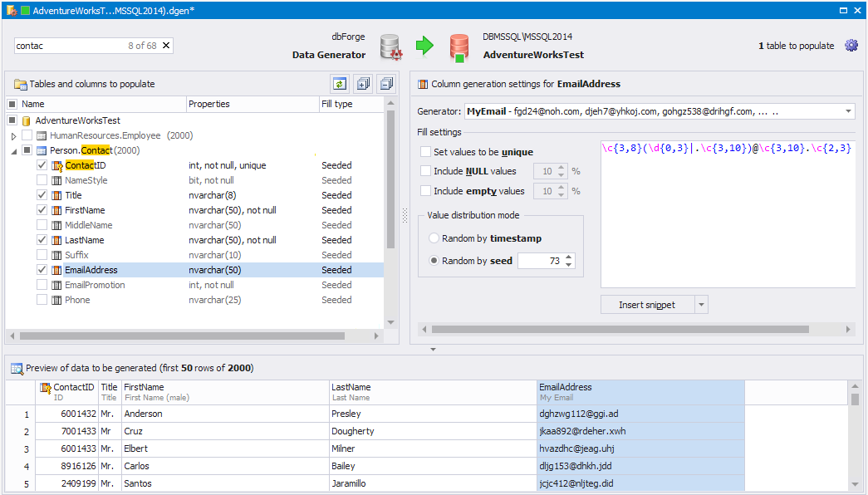Click the dgen document tab icon
This screenshot has width=868, height=495.
[12, 10]
